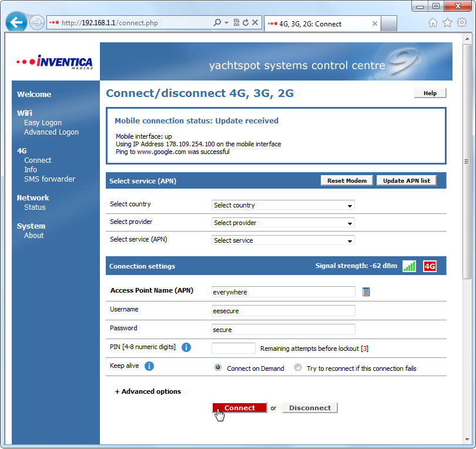Click 'Signal strength: -62 dBm' text

point(356,266)
